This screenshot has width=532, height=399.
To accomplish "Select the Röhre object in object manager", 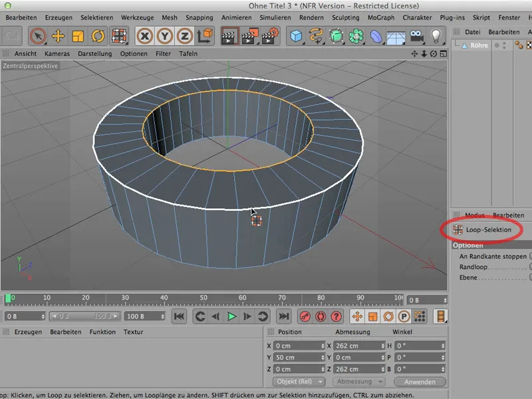I will point(479,45).
